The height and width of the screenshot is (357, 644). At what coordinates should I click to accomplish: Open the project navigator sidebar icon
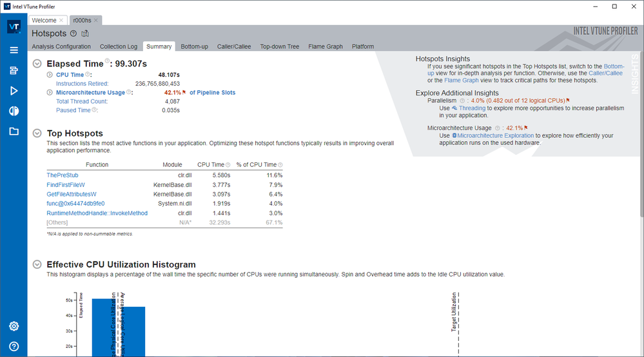click(x=14, y=71)
